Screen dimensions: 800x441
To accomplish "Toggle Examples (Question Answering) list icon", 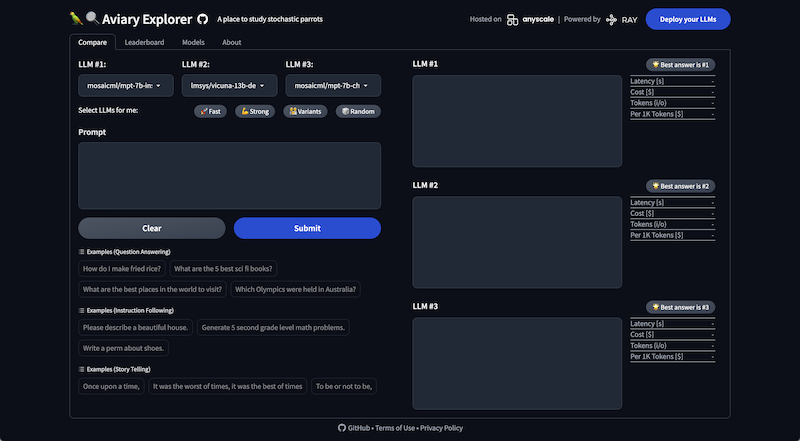I will tap(82, 252).
